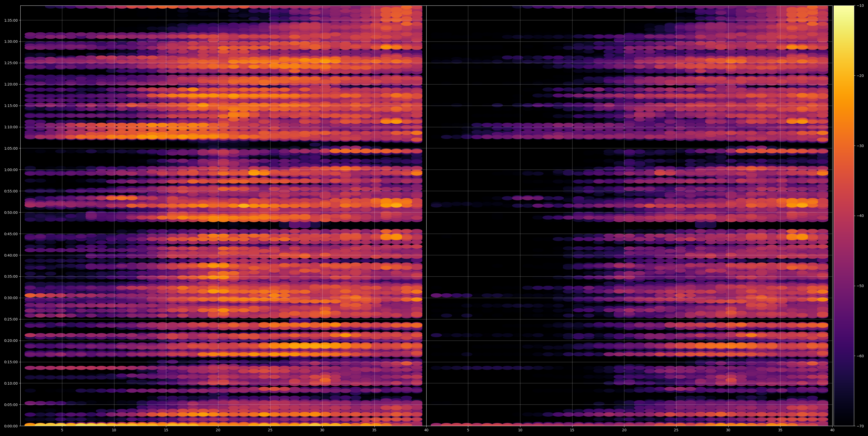Click x-axis label 5 of left heatmap
Screen dimensions: 868x436
62,430
